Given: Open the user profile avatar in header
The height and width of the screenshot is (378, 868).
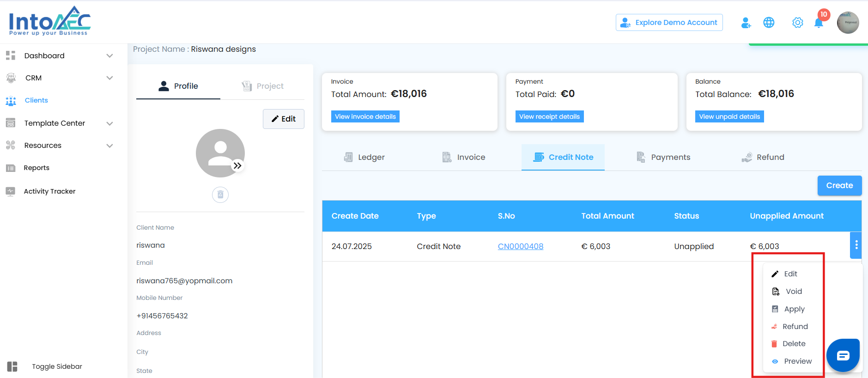Looking at the screenshot, I should pos(848,23).
